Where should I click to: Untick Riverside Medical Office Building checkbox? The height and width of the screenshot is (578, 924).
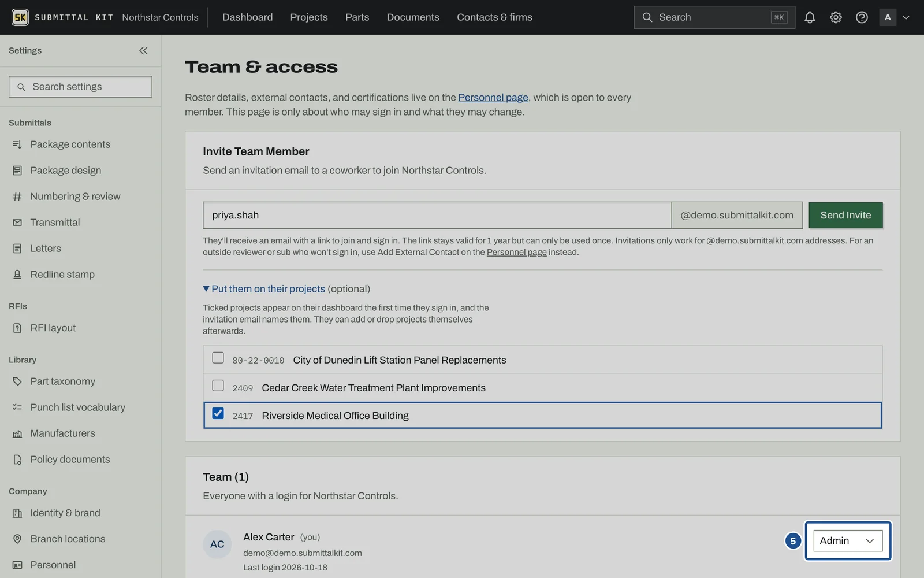click(x=218, y=413)
